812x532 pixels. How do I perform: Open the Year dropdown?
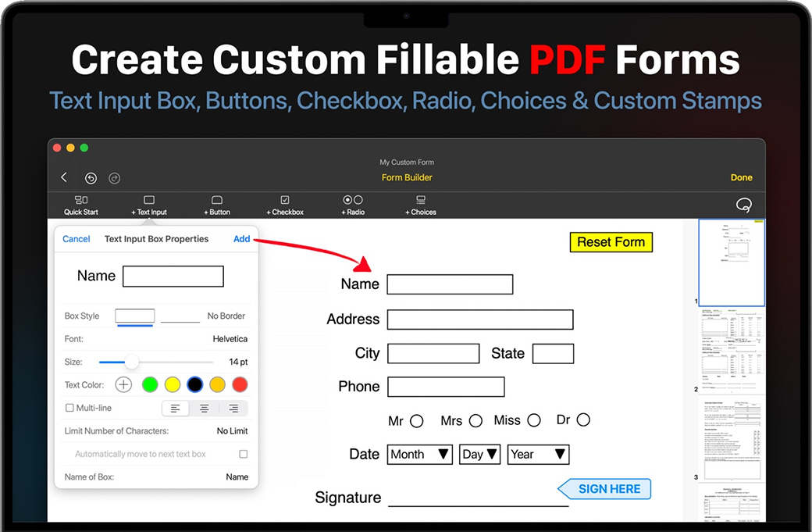(538, 455)
